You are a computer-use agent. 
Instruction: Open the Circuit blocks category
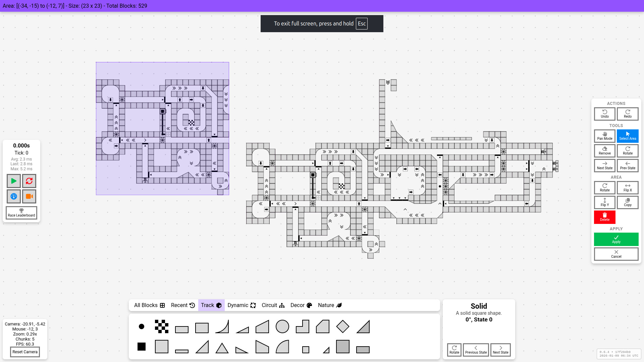(x=273, y=305)
